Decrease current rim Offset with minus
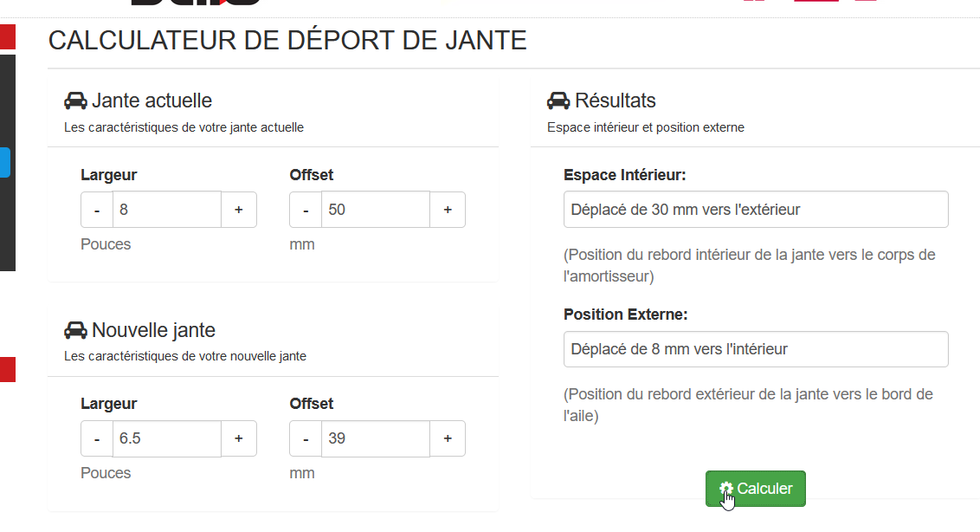The image size is (980, 532). [x=306, y=210]
